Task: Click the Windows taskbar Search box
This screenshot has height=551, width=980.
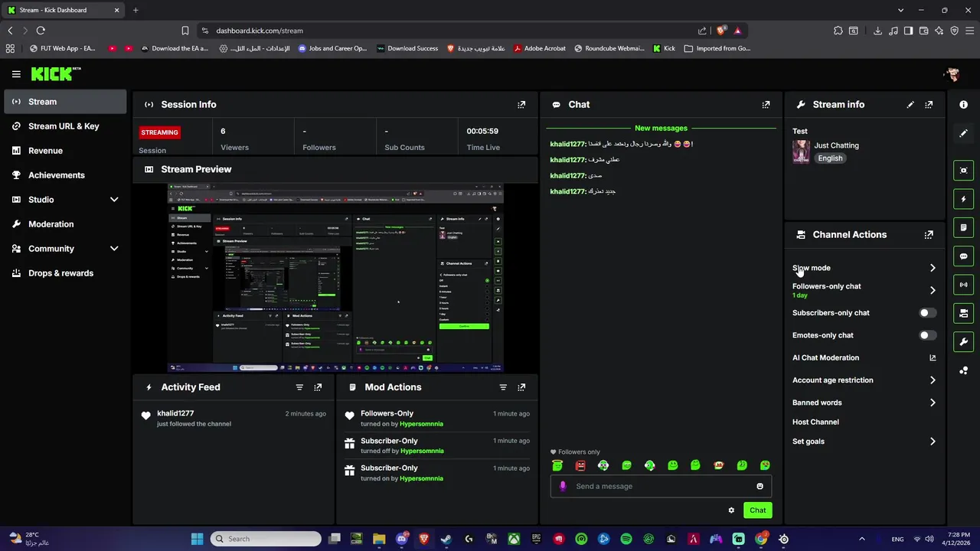Action: pyautogui.click(x=266, y=539)
